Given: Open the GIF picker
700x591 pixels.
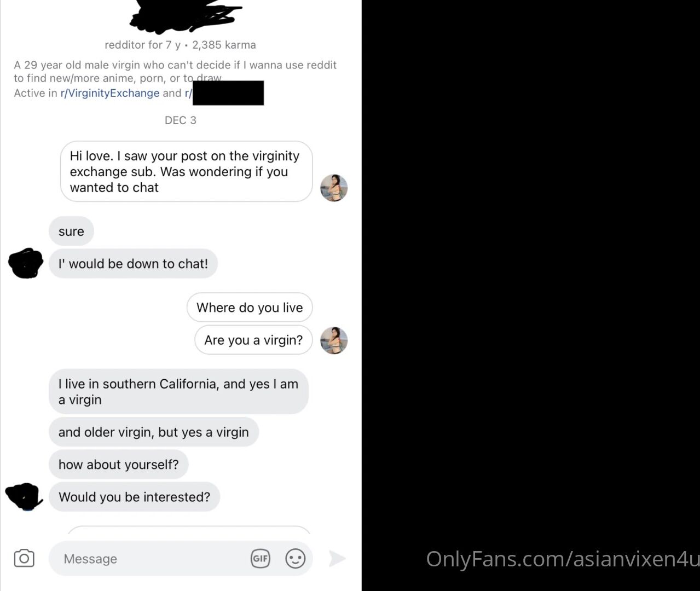Looking at the screenshot, I should pos(261,558).
